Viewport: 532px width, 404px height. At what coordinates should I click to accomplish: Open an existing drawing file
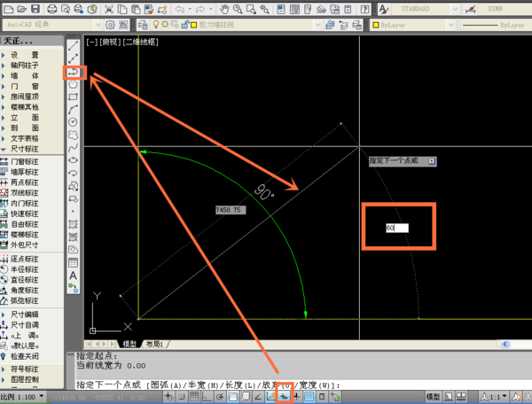tap(21, 9)
